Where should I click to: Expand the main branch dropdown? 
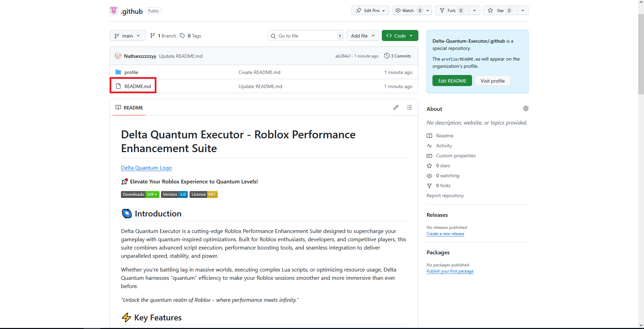(x=127, y=36)
